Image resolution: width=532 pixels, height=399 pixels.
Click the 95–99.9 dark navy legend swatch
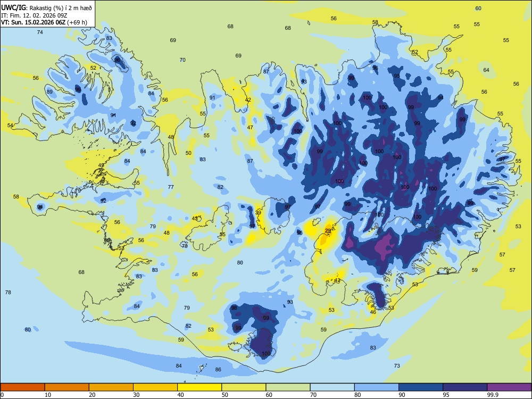pyautogui.click(x=465, y=387)
